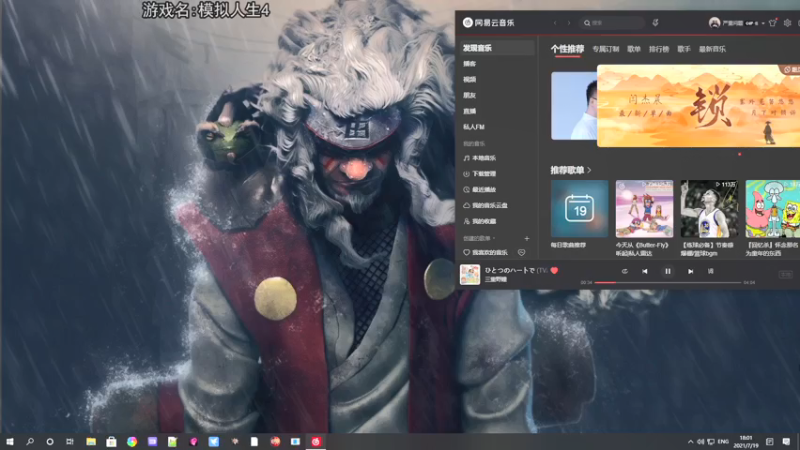Select the 个性推荐 tab
The height and width of the screenshot is (450, 800).
point(567,49)
